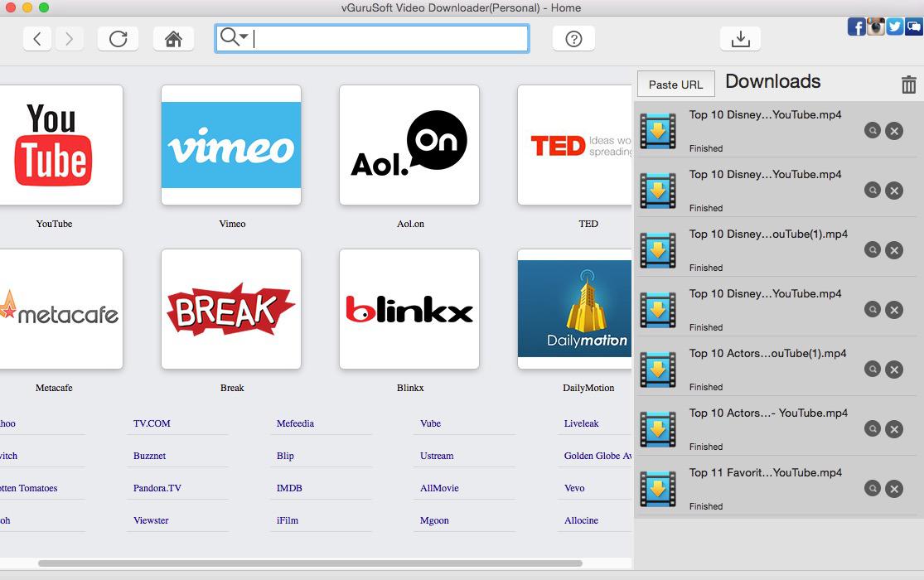Delete all downloads with trash icon
924x580 pixels.
tap(908, 85)
